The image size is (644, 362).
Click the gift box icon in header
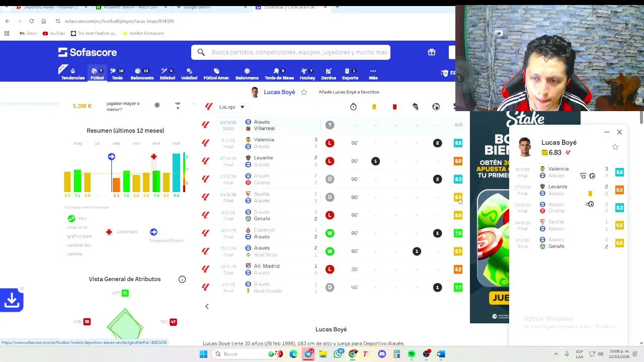coord(432,52)
